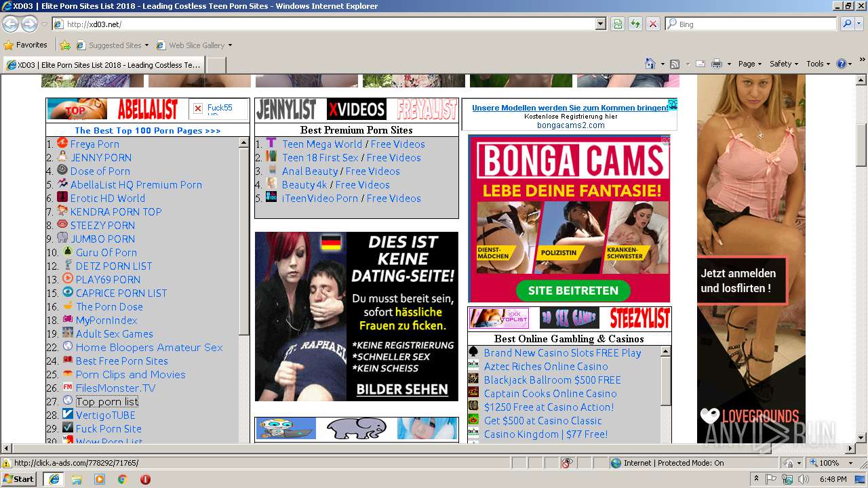The image size is (868, 488).
Task: Click the 6:48 PM taskbar clock
Action: [x=833, y=479]
